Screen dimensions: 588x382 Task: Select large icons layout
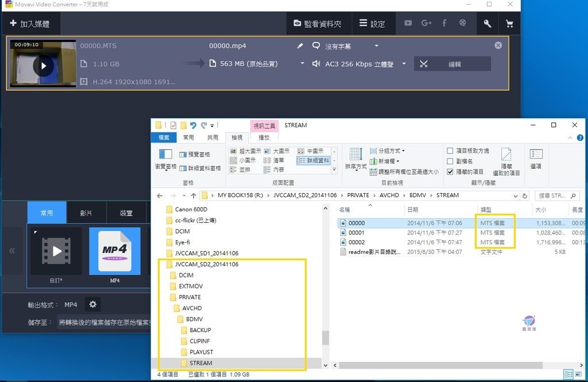tap(277, 151)
